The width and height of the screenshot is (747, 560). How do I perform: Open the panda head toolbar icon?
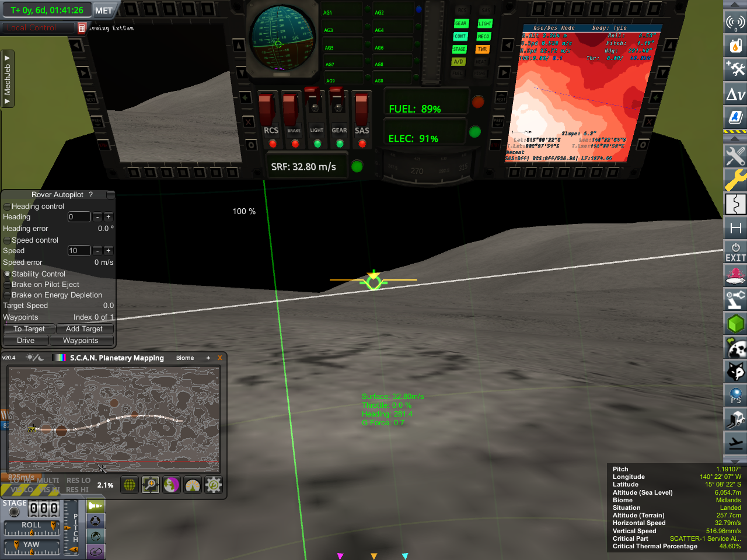point(735,348)
